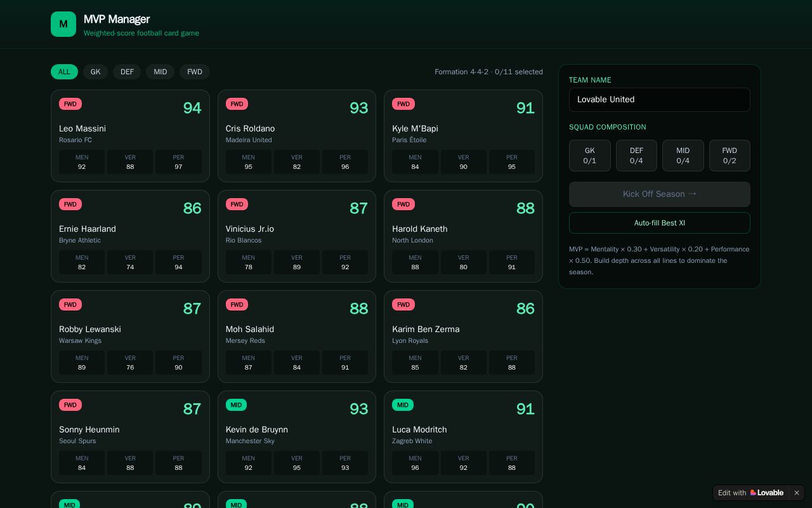
Task: Click the VER 95 stat on Kevin de Bruynn
Action: point(297,463)
